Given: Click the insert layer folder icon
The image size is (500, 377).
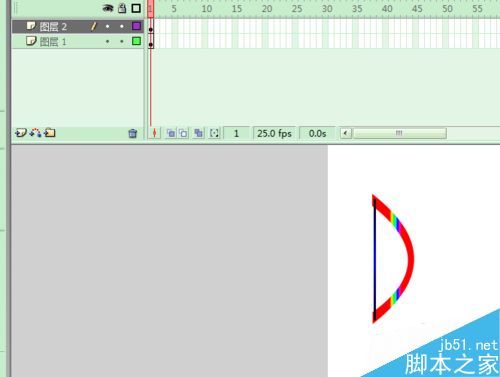Looking at the screenshot, I should (x=50, y=133).
